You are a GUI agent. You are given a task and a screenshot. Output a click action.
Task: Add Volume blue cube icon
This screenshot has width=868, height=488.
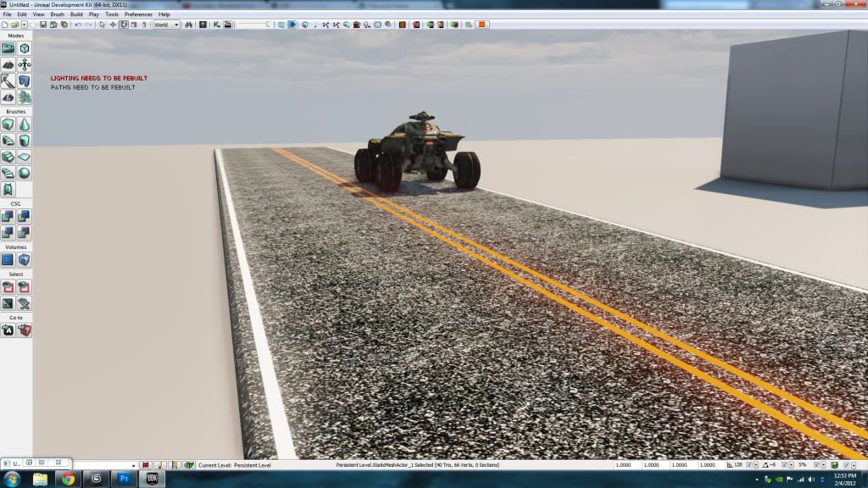[x=25, y=259]
